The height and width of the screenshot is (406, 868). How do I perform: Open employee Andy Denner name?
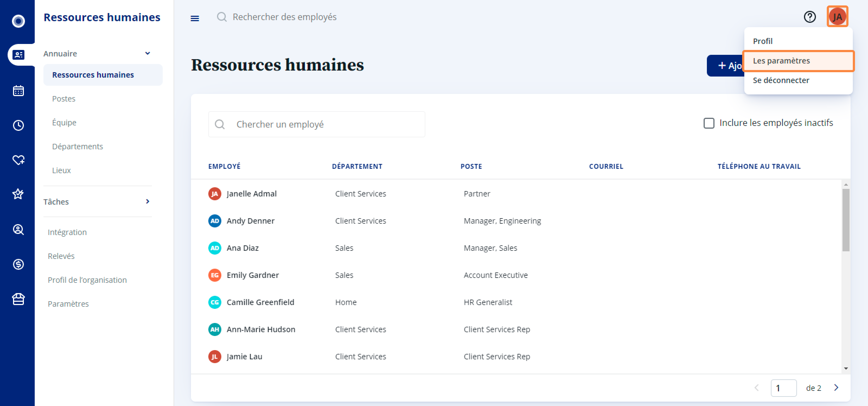pyautogui.click(x=251, y=221)
